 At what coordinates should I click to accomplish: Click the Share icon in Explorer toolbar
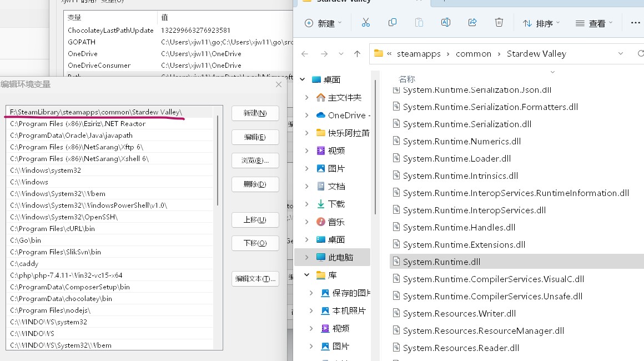tap(472, 22)
